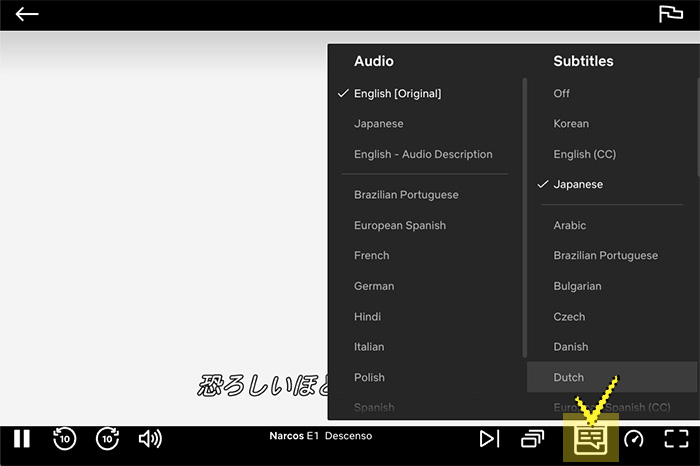
Task: Select Danish subtitles
Action: (571, 347)
